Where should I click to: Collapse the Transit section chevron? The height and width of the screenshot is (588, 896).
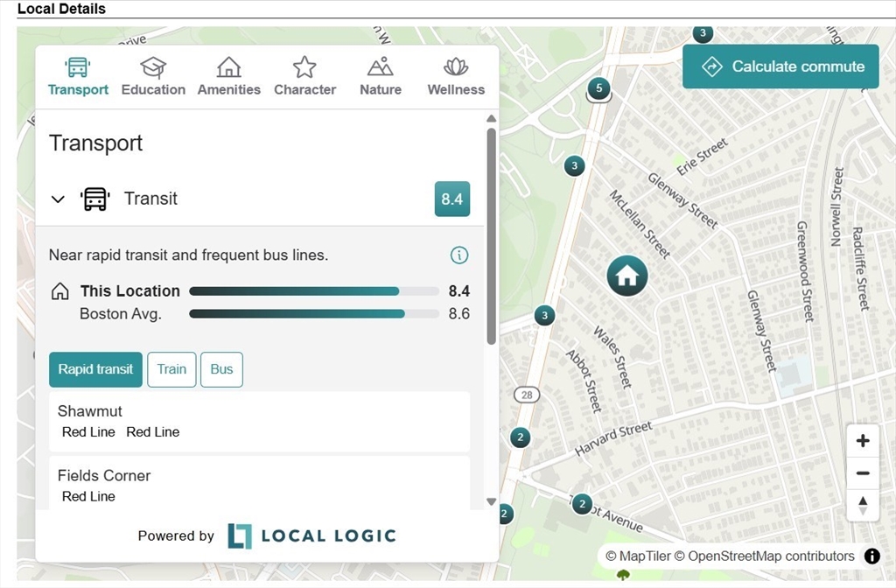click(x=58, y=199)
